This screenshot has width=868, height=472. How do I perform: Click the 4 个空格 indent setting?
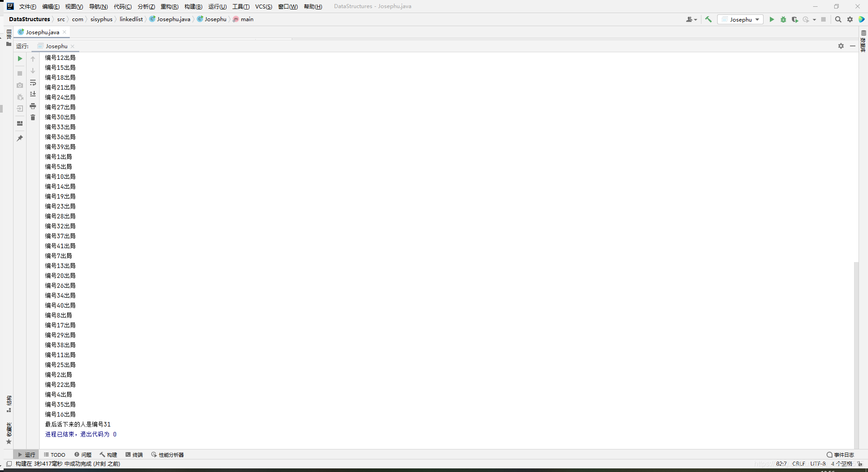841,463
